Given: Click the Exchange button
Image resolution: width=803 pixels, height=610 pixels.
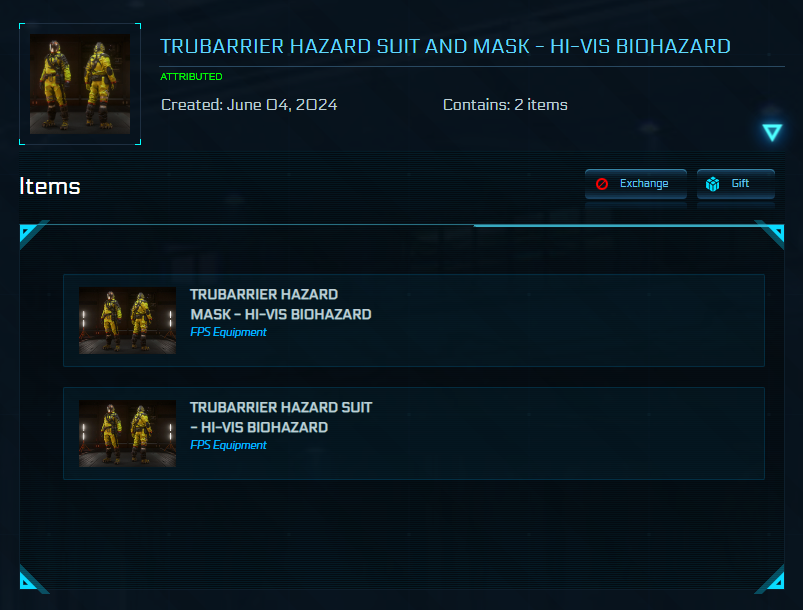Looking at the screenshot, I should 636,183.
